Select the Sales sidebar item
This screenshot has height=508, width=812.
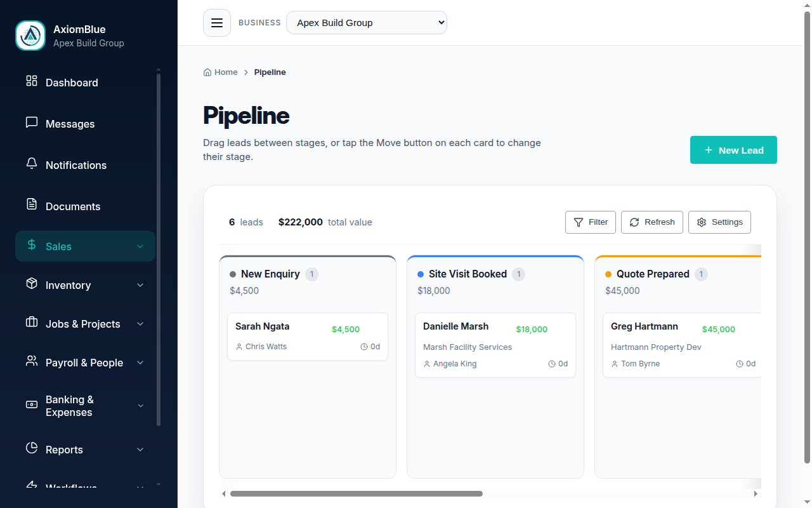[x=85, y=246]
